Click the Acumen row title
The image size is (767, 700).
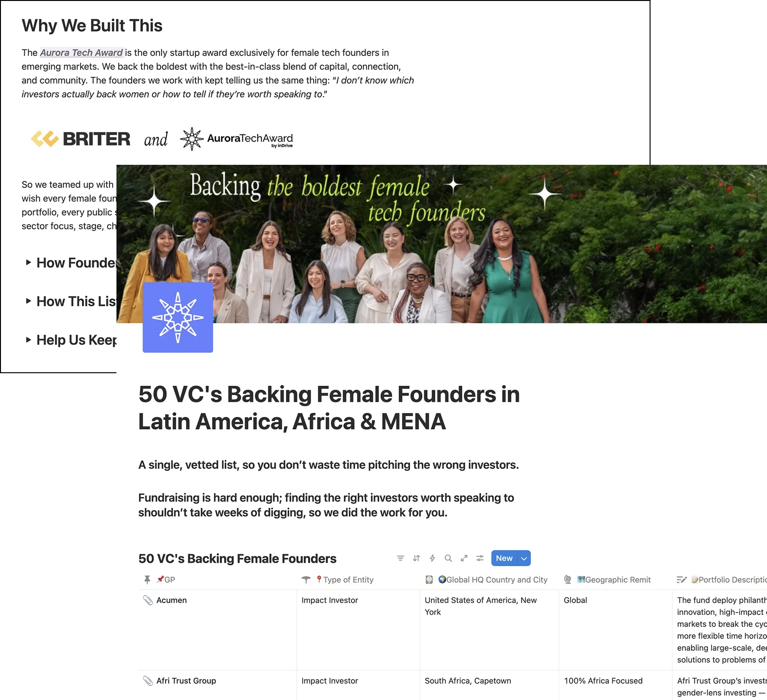click(171, 600)
